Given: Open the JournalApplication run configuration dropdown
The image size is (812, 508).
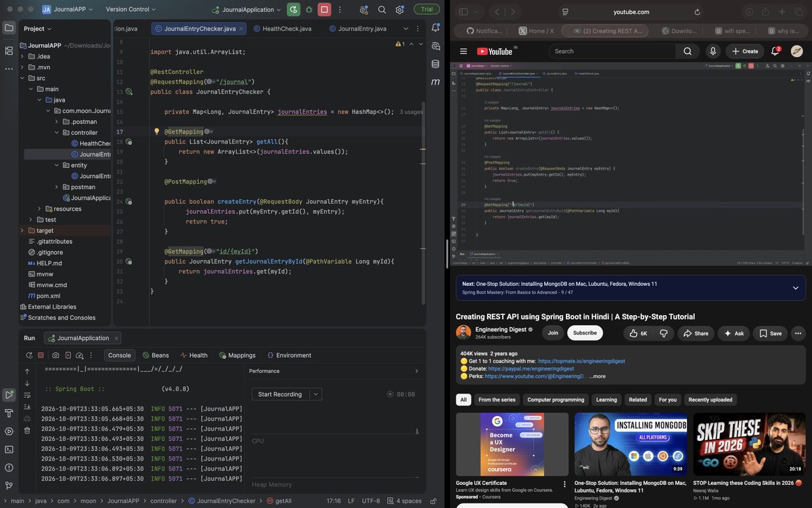Looking at the screenshot, I should 246,9.
